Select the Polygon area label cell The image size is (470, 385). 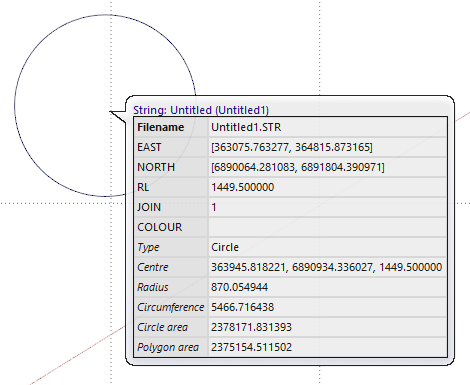pyautogui.click(x=171, y=347)
